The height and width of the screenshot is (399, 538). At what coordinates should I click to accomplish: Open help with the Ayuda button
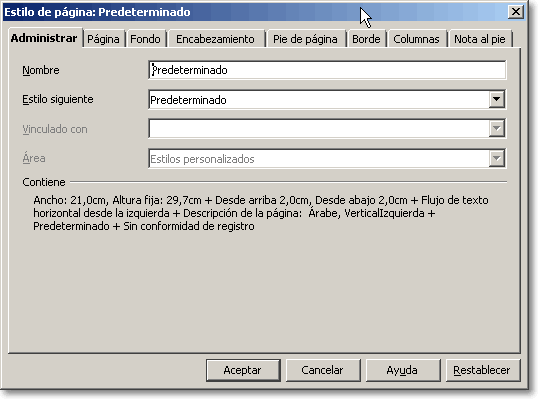(403, 370)
